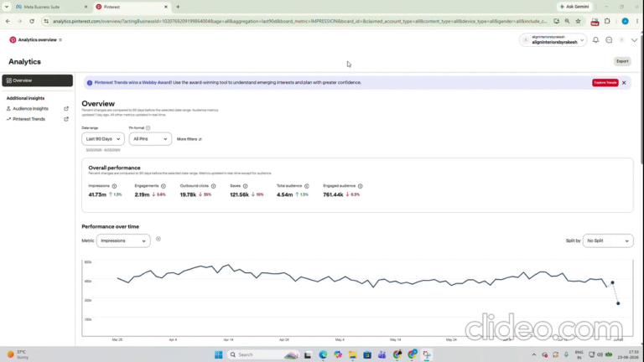The height and width of the screenshot is (362, 644).
Task: Click the last data point on chart
Action: (x=618, y=303)
